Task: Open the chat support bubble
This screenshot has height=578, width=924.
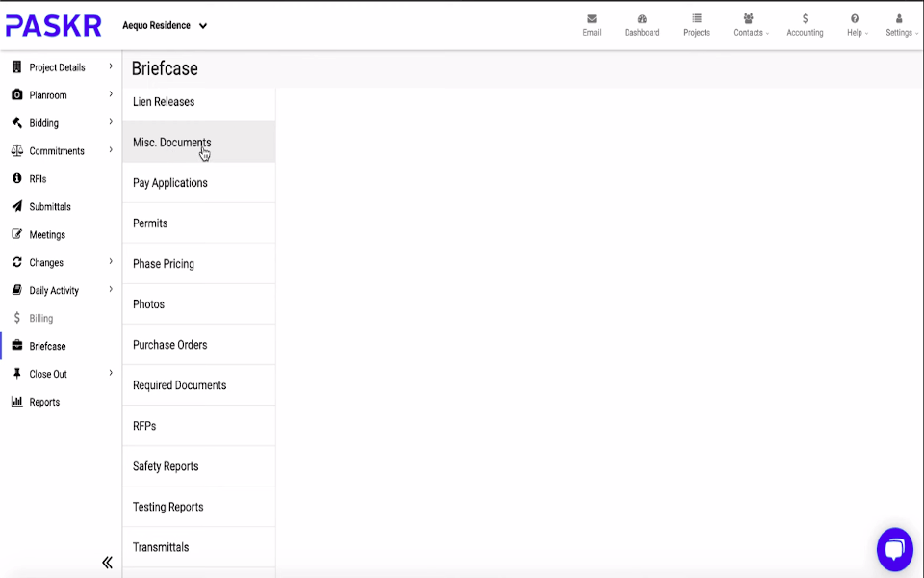Action: [894, 549]
